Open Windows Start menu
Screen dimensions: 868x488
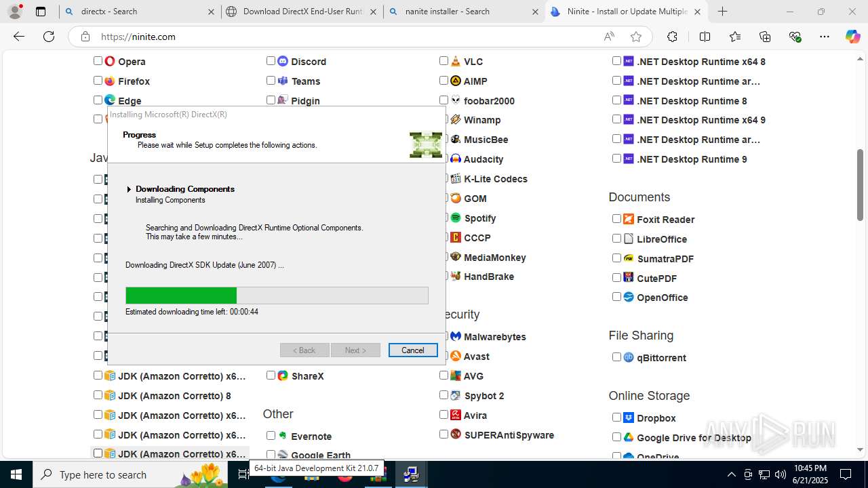pos(16,474)
